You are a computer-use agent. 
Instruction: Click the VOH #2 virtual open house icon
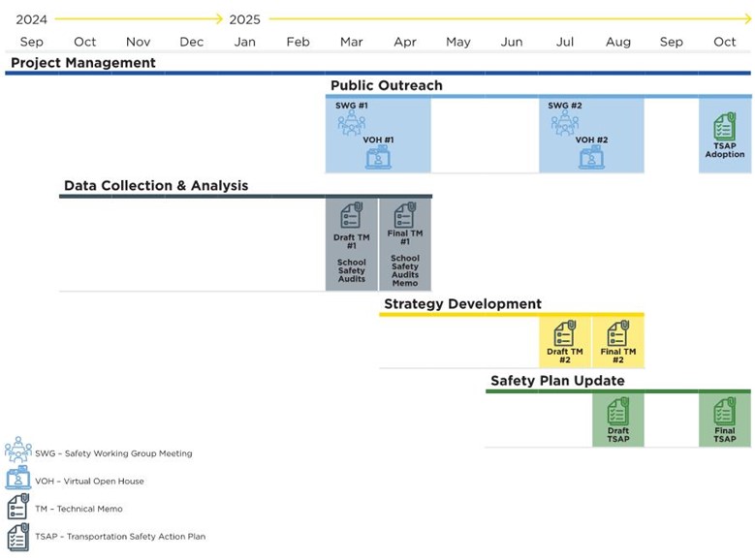point(591,158)
